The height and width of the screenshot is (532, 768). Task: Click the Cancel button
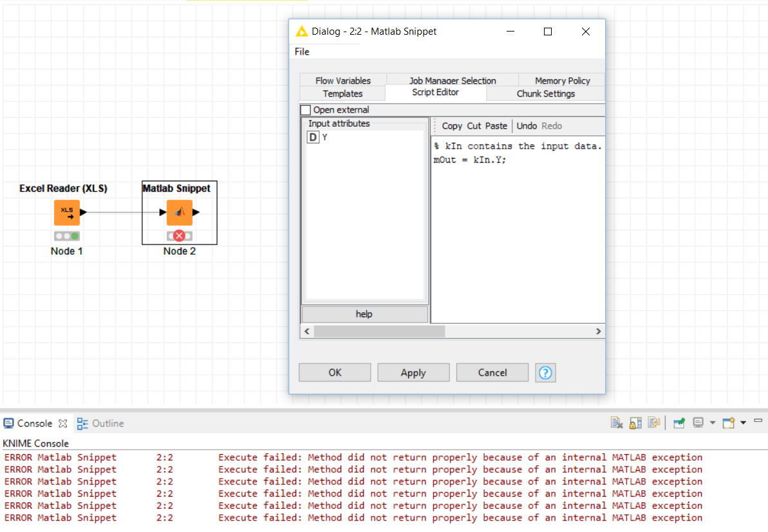point(492,373)
